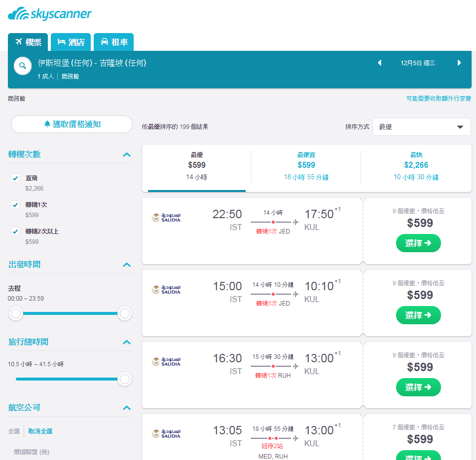The height and width of the screenshot is (460, 476).
Task: Toggle 轉機2次以上 checkbox
Action: 15,232
